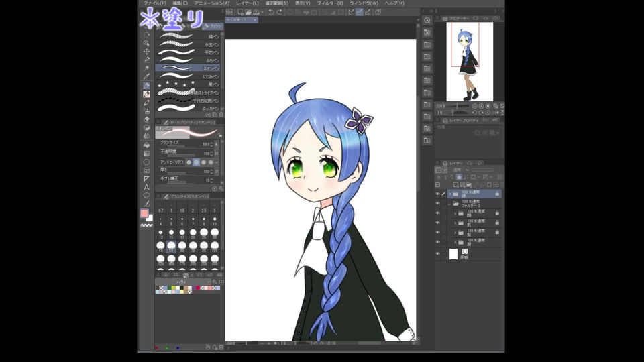The image size is (644, 362).
Task: Collapse the フォルダー 2 layer folder
Action: pyautogui.click(x=449, y=204)
